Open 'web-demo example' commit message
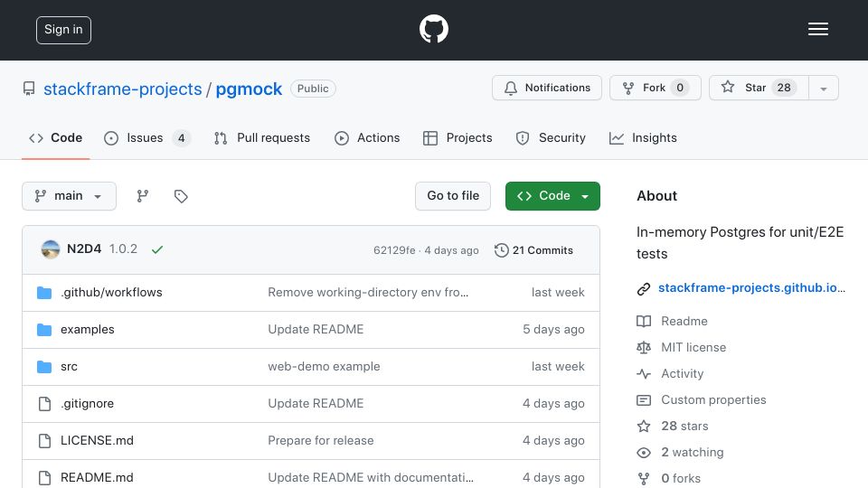 (x=324, y=366)
